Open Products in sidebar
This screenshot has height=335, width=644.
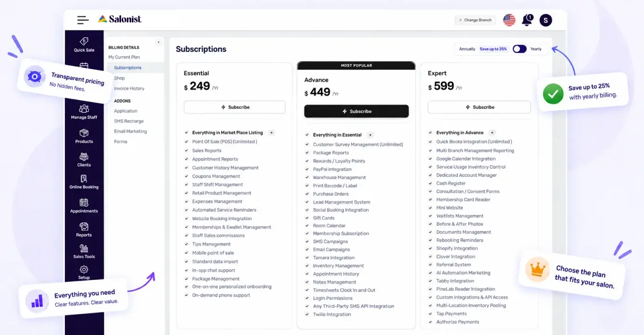click(x=84, y=136)
